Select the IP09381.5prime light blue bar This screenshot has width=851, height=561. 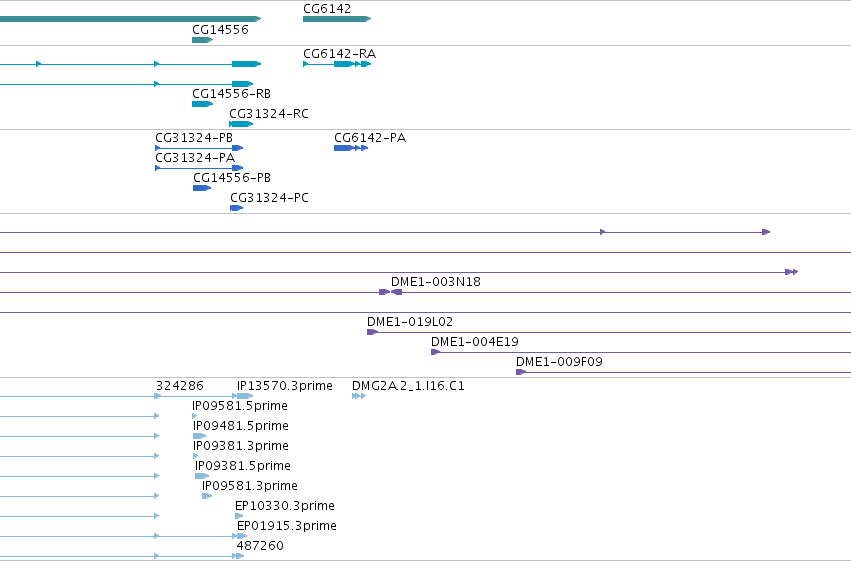coord(202,476)
